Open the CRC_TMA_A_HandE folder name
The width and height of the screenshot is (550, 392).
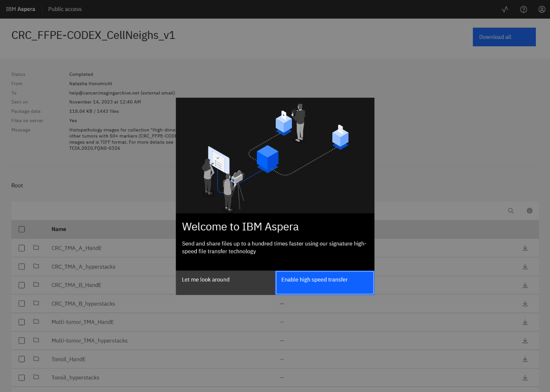click(77, 248)
